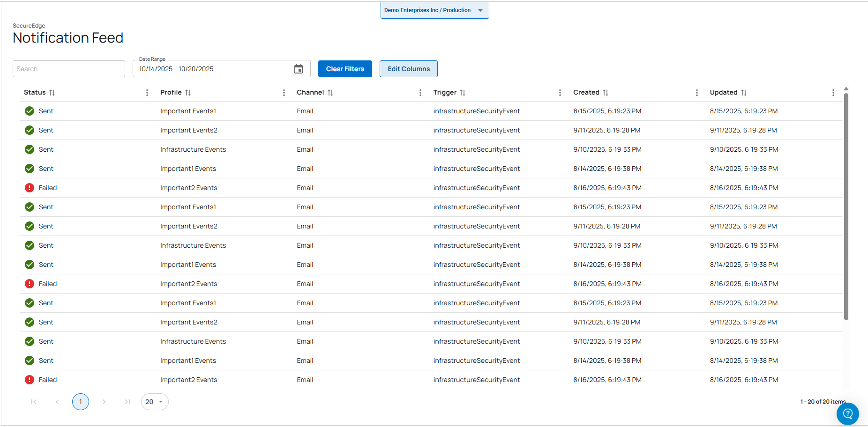Click the Clear Filters button
Screen dimensions: 868x427
(x=345, y=69)
